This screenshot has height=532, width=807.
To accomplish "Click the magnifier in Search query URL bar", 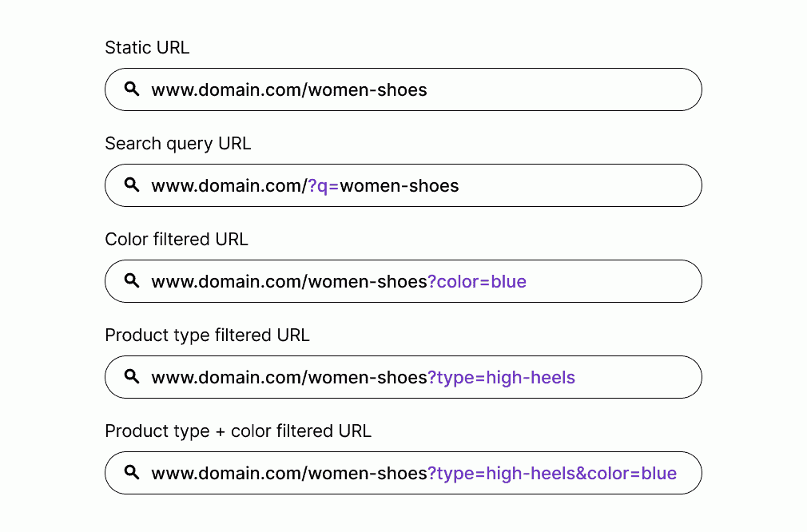I will point(132,185).
